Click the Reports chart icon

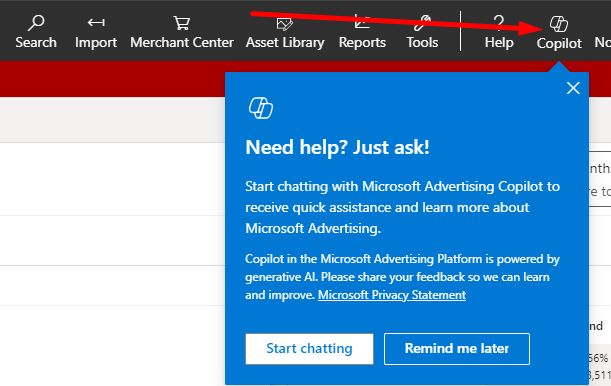pos(362,22)
